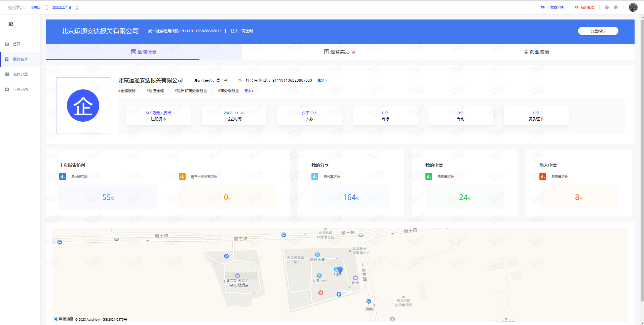
Task: Click the 资质证书 0个 card
Action: click(x=536, y=116)
